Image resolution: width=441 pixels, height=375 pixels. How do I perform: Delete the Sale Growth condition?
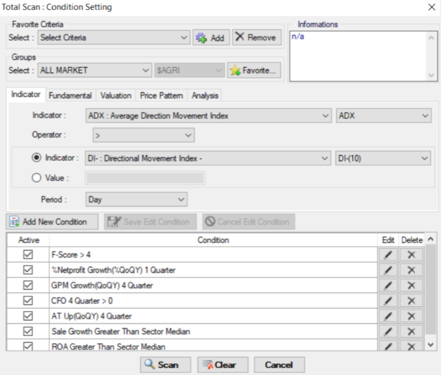(411, 331)
